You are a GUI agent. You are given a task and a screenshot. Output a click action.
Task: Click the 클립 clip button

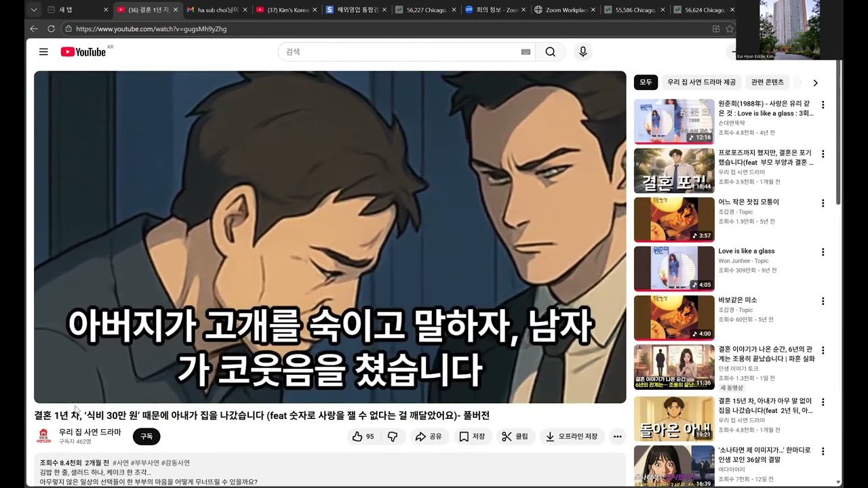pos(515,436)
